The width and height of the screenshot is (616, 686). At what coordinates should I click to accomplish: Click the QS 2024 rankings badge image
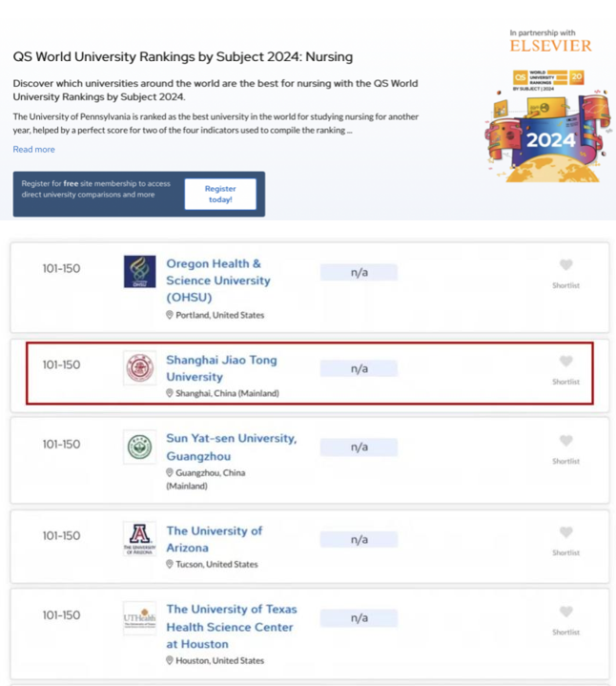click(548, 126)
